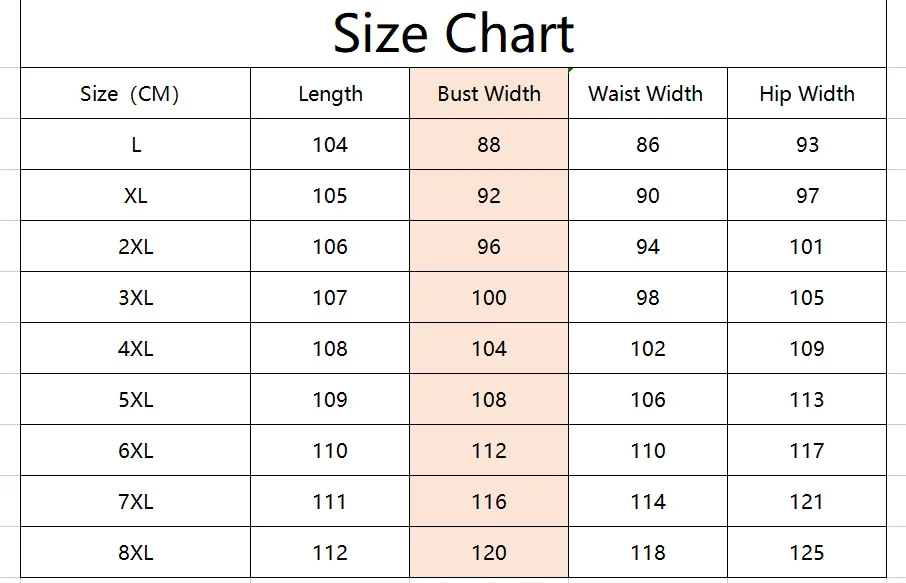Click Bust Width cell showing 88

point(489,145)
